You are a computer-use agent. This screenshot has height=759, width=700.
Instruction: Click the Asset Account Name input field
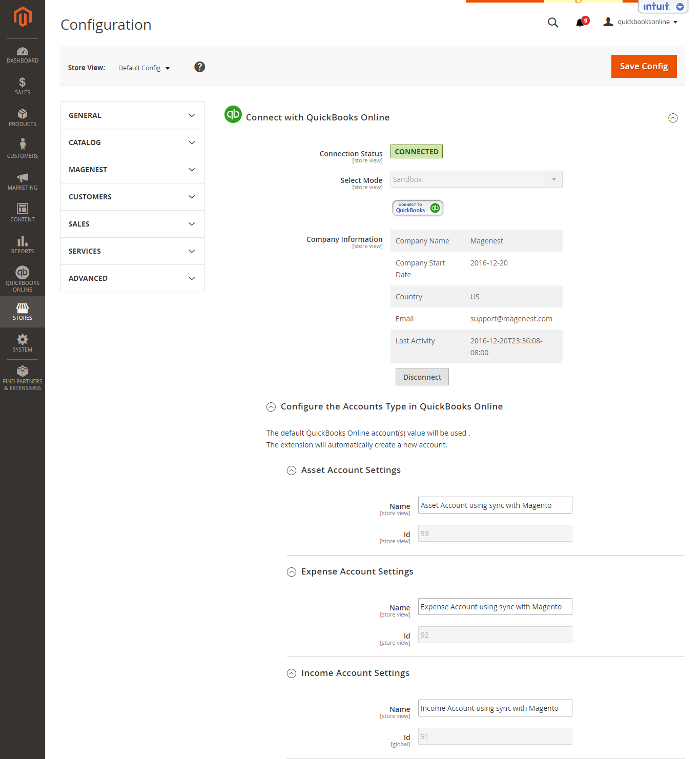tap(495, 505)
